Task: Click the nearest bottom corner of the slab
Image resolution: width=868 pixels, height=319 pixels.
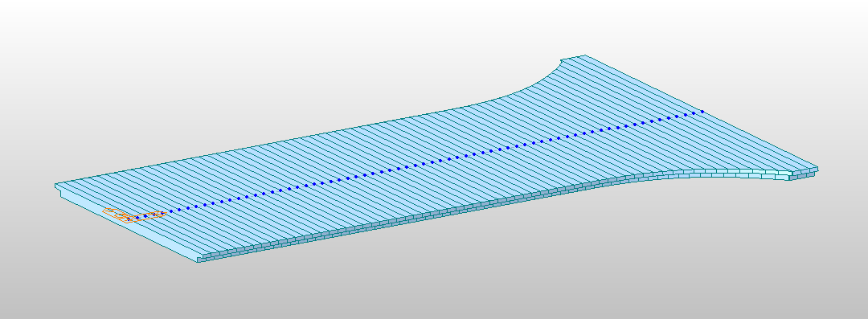Action: [x=199, y=260]
